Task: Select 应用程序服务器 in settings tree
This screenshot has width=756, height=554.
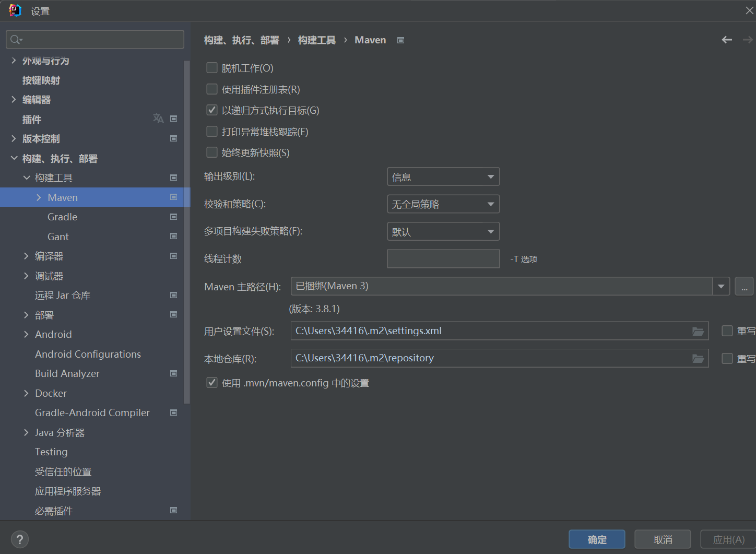Action: [x=68, y=491]
